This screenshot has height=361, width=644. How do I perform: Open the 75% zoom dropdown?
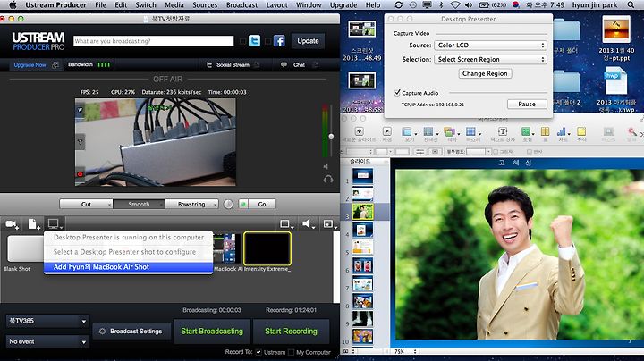click(406, 351)
